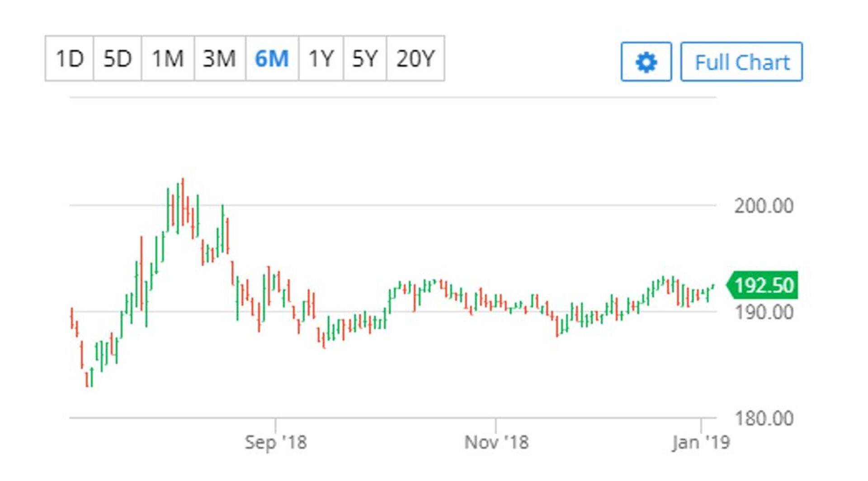Click the Sep '18 axis label

coord(275,442)
